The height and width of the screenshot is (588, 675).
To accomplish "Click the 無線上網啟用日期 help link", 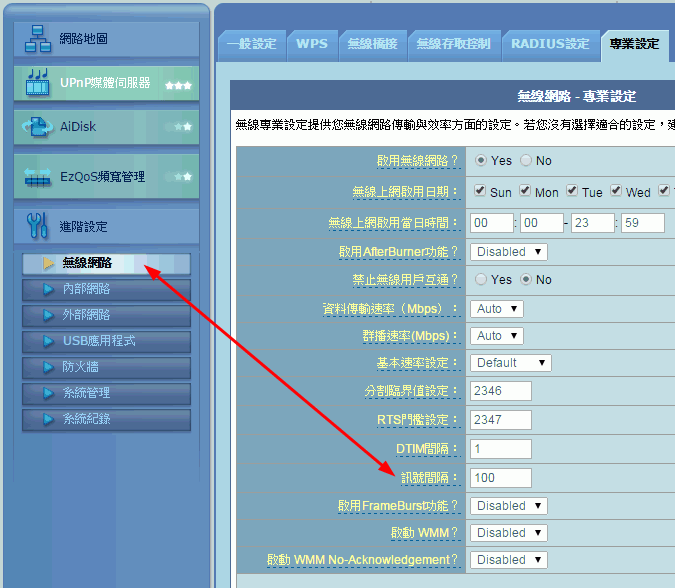I will pos(406,192).
